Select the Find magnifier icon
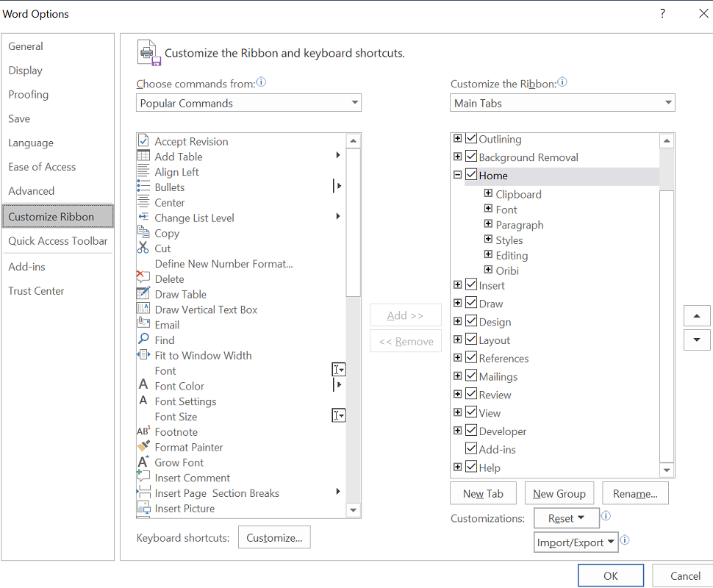Viewport: 713px width, 588px height. (143, 340)
